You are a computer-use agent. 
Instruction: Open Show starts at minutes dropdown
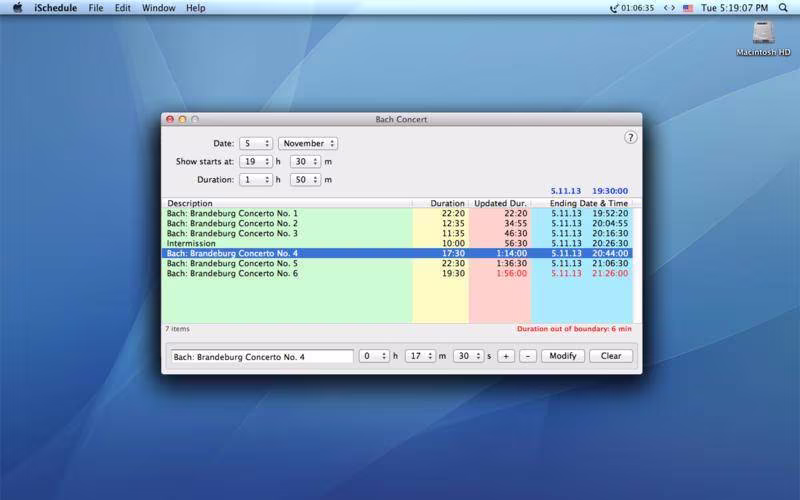tap(305, 162)
